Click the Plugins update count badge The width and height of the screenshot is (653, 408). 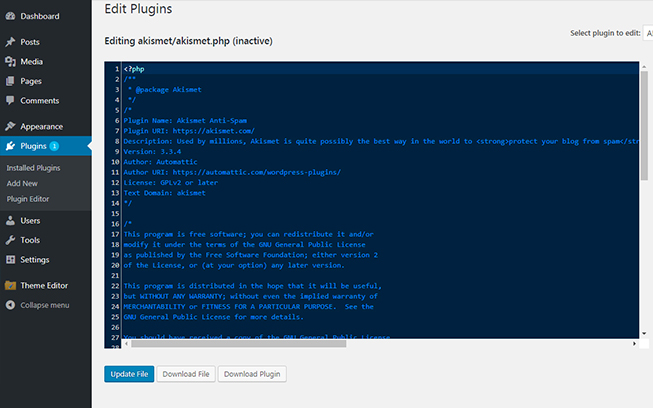point(54,146)
